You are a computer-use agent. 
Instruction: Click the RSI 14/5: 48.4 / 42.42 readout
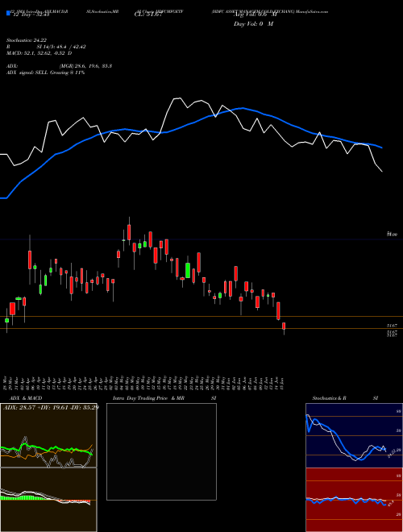[x=46, y=47]
